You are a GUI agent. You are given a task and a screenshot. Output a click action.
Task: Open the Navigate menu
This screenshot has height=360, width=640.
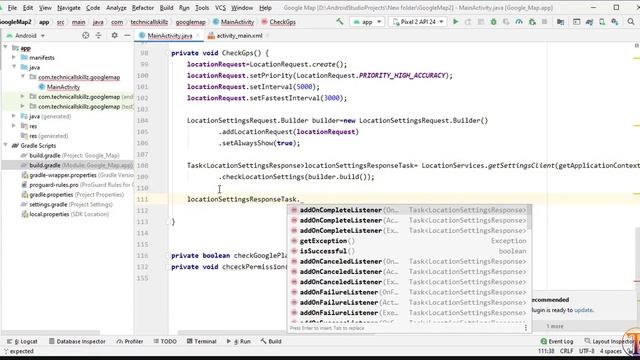click(x=69, y=8)
